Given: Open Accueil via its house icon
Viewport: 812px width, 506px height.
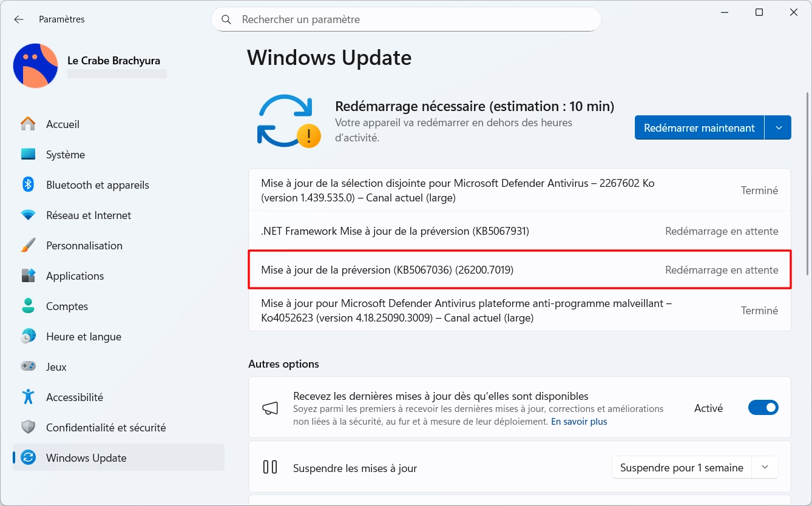Looking at the screenshot, I should (28, 124).
